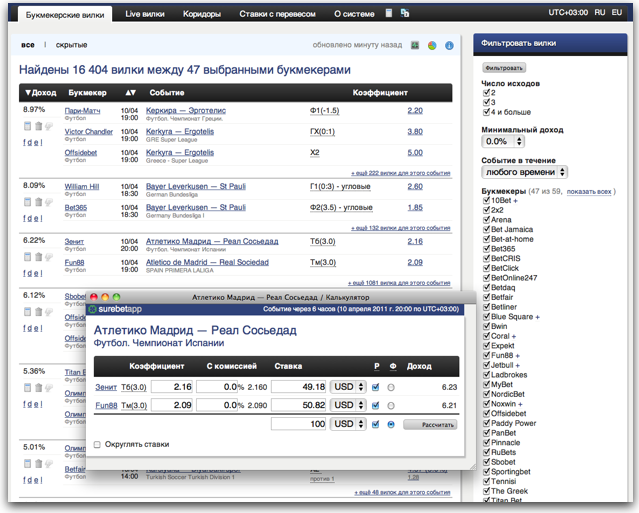
Task: Switch to the 'Live вилки' tab
Action: [145, 14]
